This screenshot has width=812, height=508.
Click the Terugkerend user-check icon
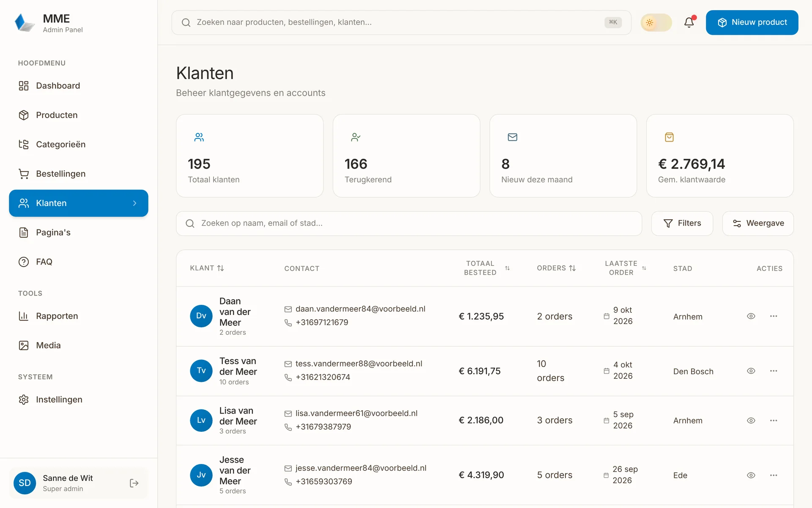[x=356, y=137]
